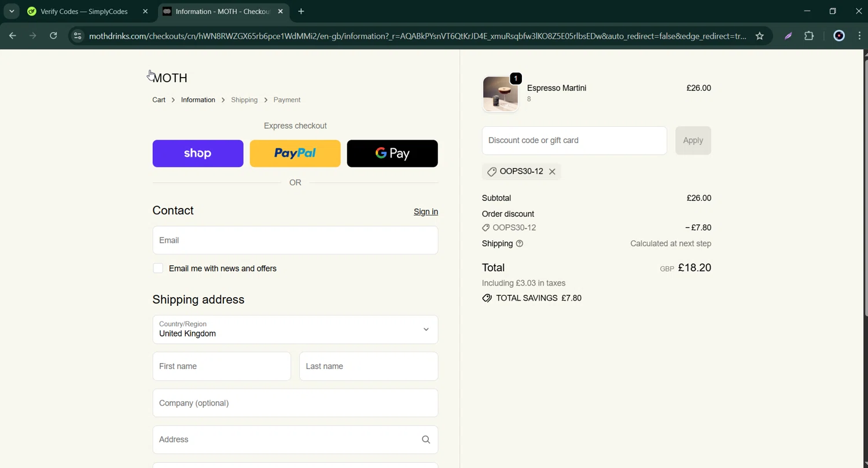
Task: Click the order discount tag icon
Action: coord(486,228)
